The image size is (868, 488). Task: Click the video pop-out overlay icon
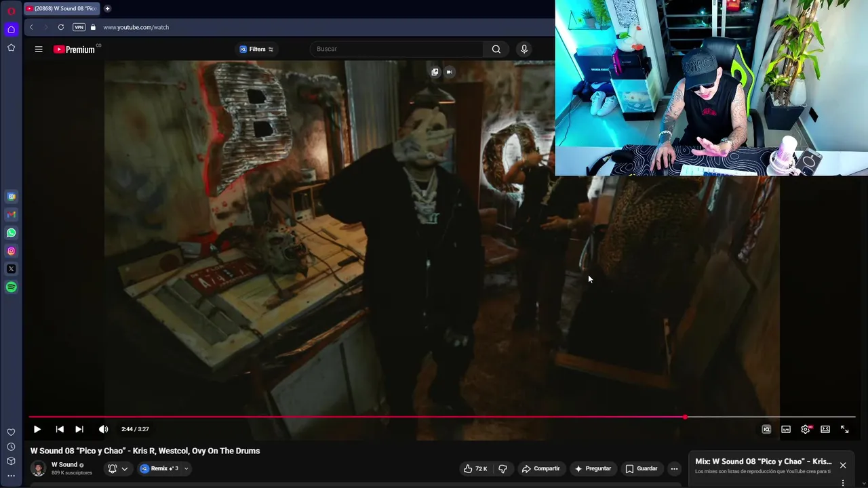[x=435, y=72]
